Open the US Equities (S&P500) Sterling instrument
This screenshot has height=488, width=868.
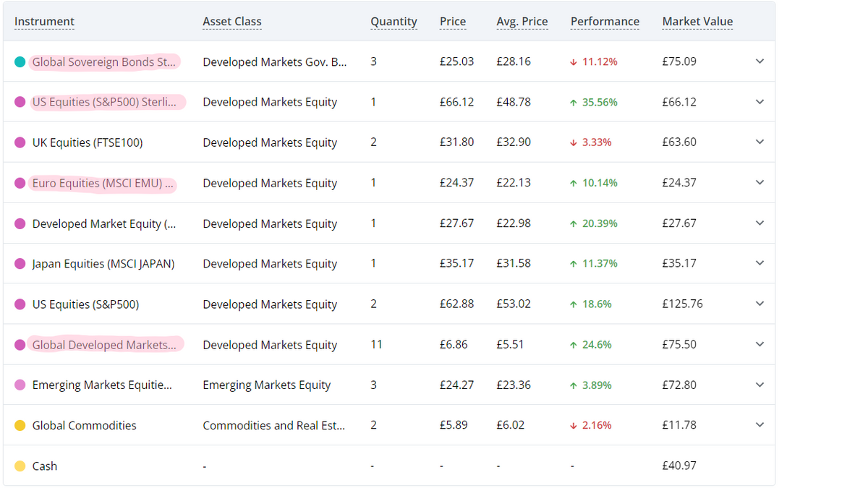point(104,103)
